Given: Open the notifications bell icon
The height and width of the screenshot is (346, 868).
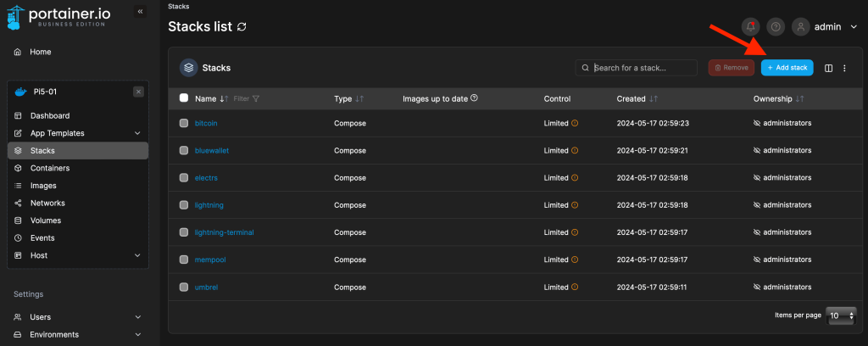Looking at the screenshot, I should pyautogui.click(x=750, y=27).
